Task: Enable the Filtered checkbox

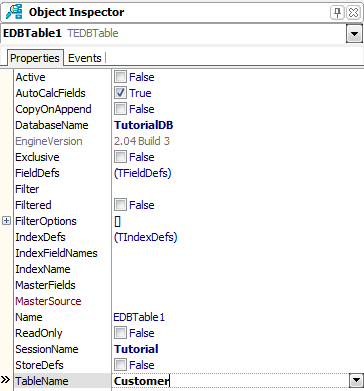Action: pos(120,205)
